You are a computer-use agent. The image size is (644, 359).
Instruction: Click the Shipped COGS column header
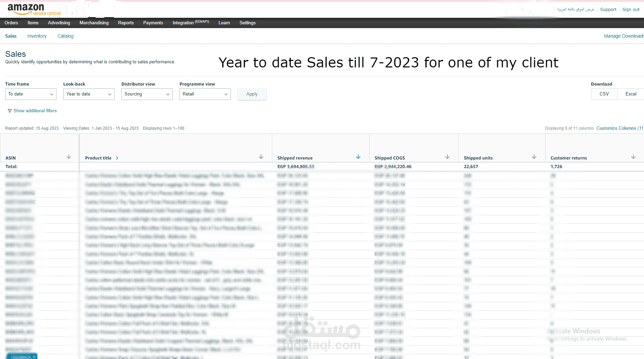pyautogui.click(x=390, y=158)
